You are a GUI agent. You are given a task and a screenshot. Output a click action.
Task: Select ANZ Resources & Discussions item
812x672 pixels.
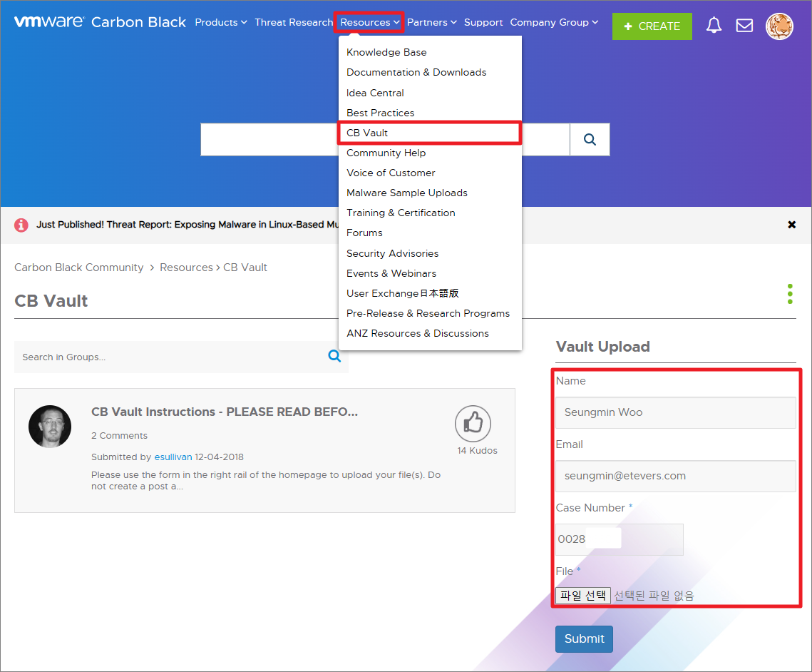417,334
